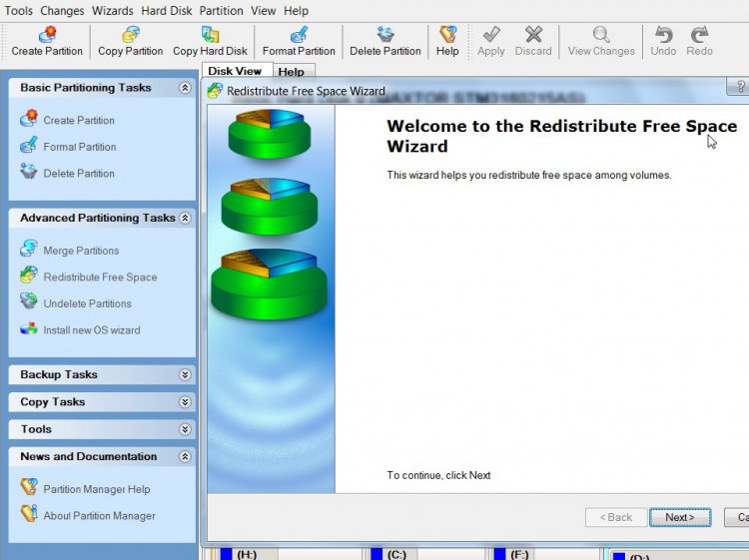Open the Changes menu
The height and width of the screenshot is (560, 749).
(62, 11)
